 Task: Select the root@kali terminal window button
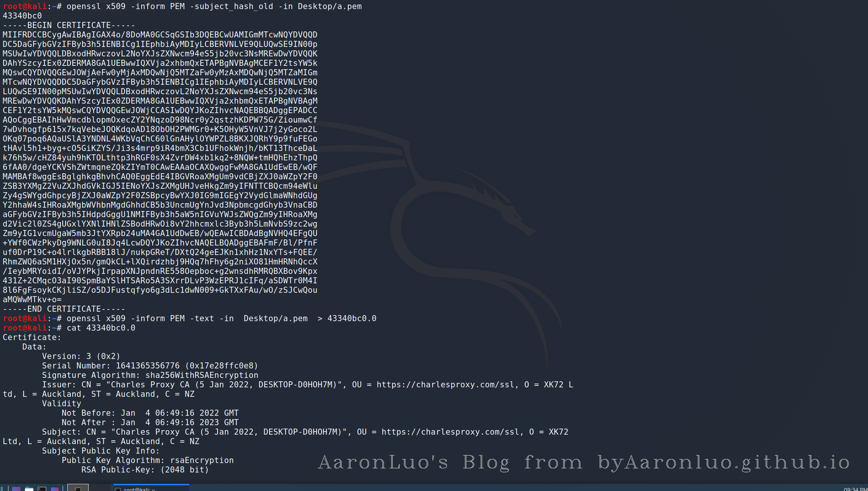(151, 488)
